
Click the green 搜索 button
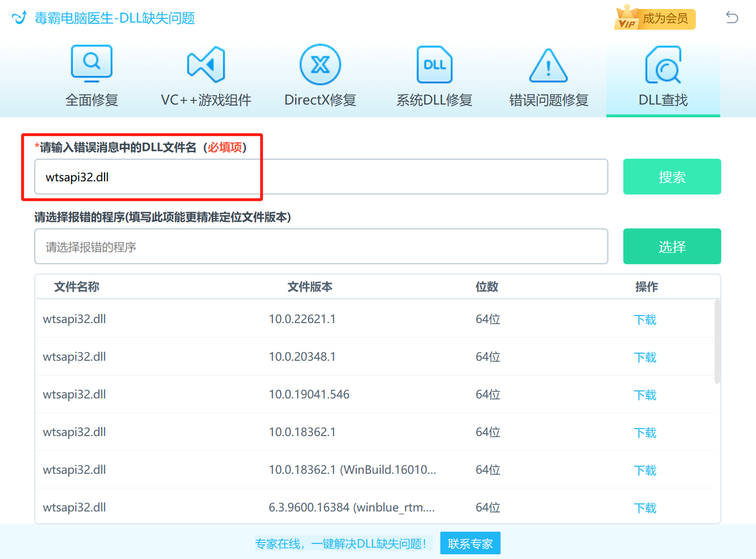672,177
